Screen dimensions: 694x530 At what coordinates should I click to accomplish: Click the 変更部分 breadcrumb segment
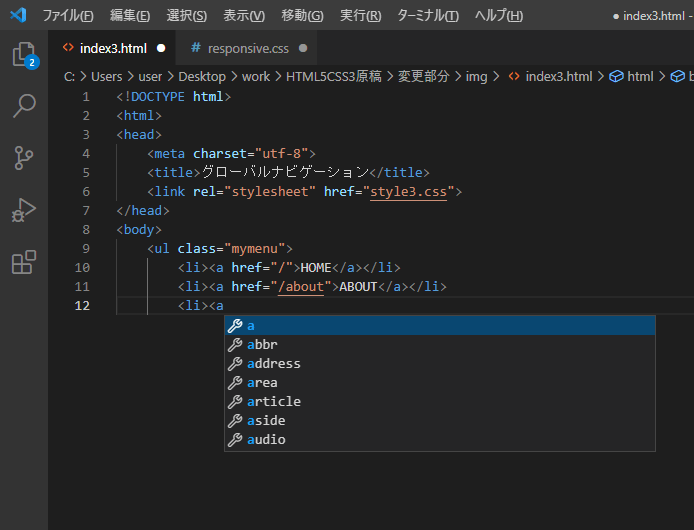[x=424, y=77]
